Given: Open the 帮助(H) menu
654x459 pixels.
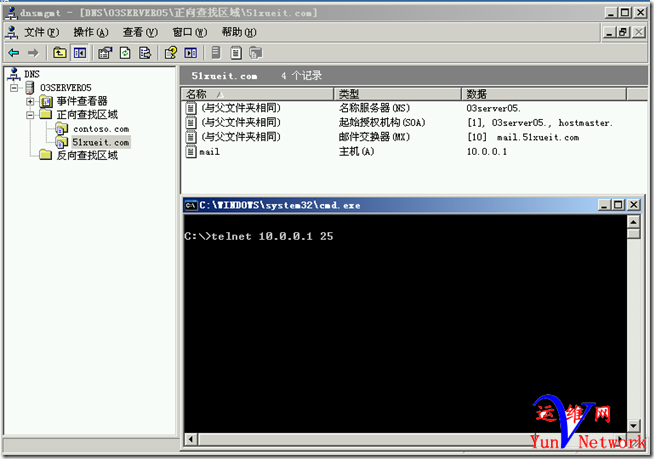Looking at the screenshot, I should coord(239,32).
